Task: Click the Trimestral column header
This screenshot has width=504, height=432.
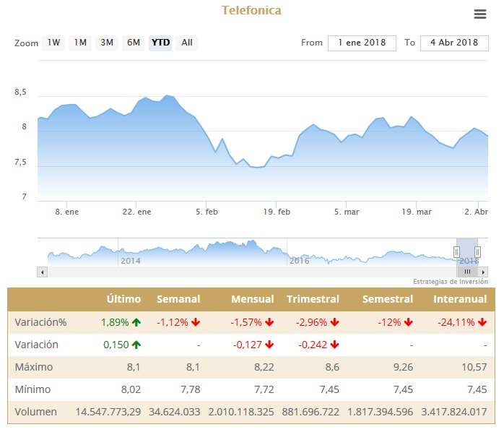Action: click(313, 299)
